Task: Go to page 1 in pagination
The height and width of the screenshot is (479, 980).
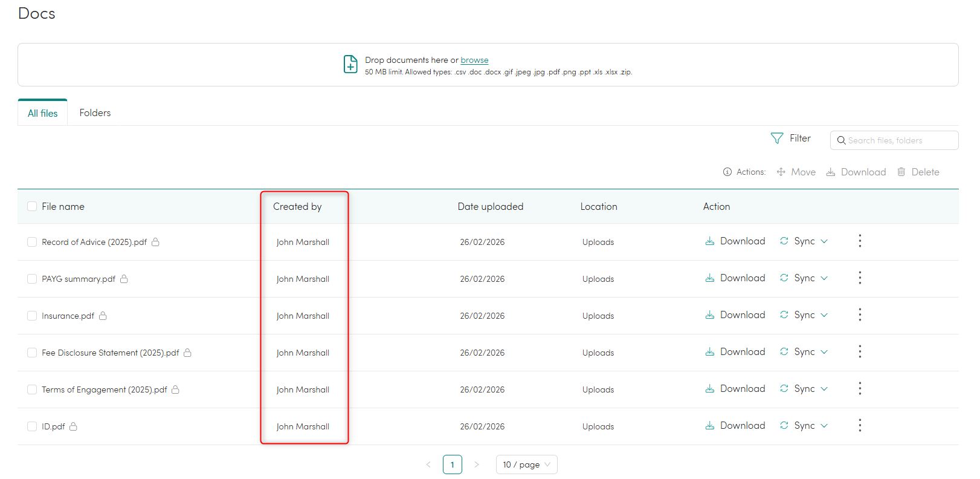Action: tap(453, 464)
